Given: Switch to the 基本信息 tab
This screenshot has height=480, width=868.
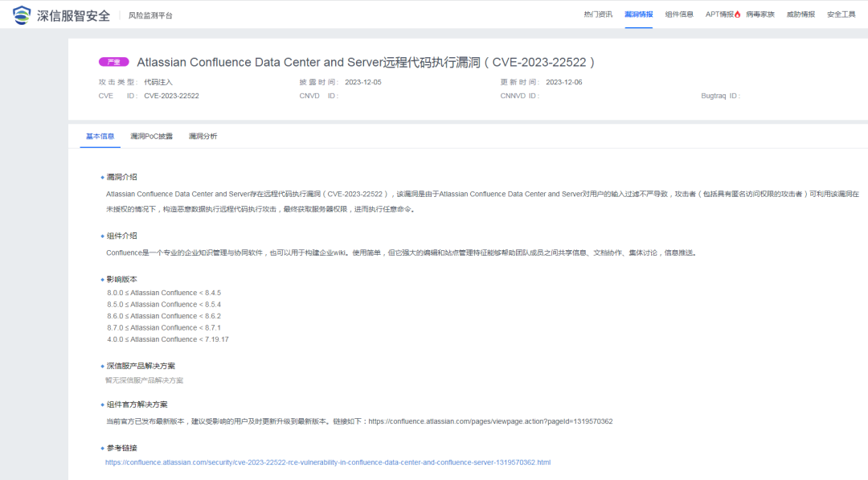Looking at the screenshot, I should click(x=100, y=136).
